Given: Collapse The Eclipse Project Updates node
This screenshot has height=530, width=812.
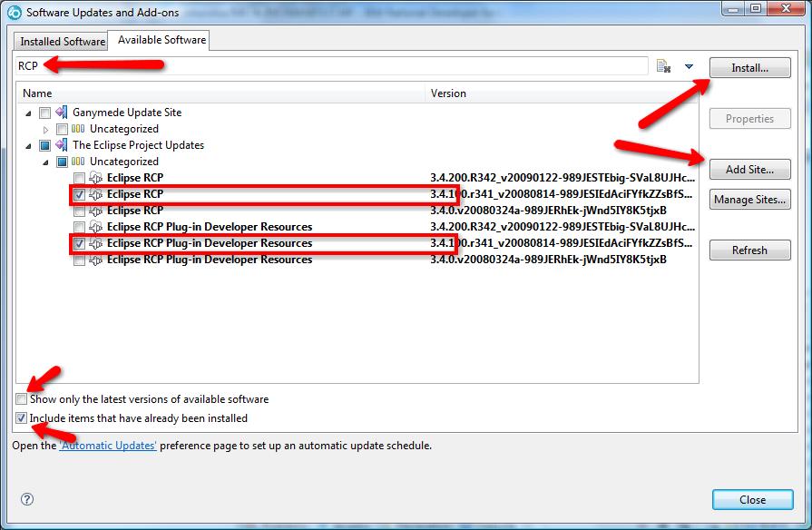Looking at the screenshot, I should 28,145.
